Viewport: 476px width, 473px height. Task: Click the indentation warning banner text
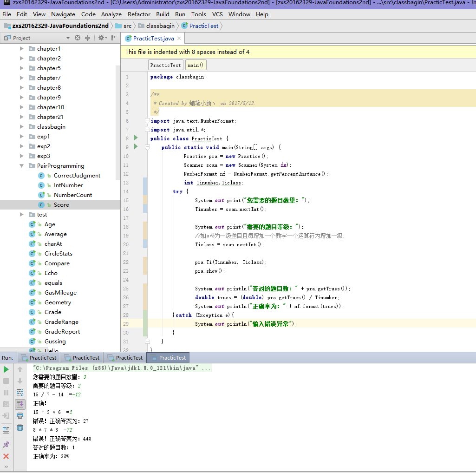tap(187, 52)
